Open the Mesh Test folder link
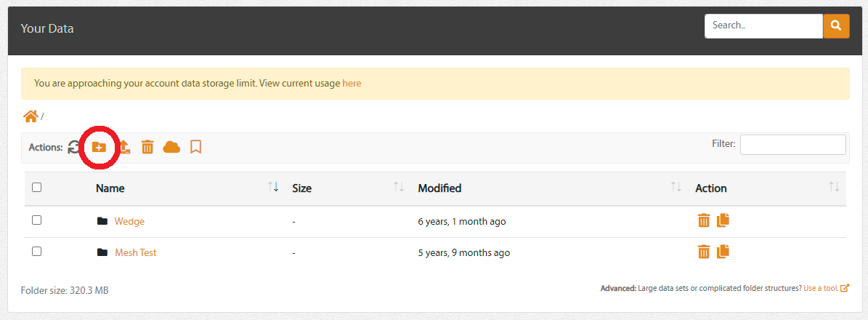868x320 pixels. coord(136,252)
